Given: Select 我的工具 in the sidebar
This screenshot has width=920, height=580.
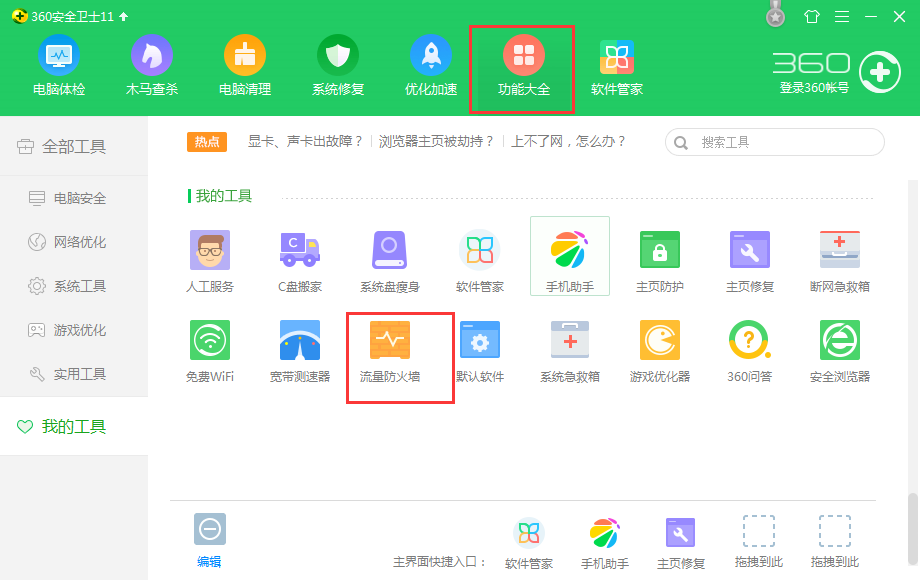Looking at the screenshot, I should point(74,426).
